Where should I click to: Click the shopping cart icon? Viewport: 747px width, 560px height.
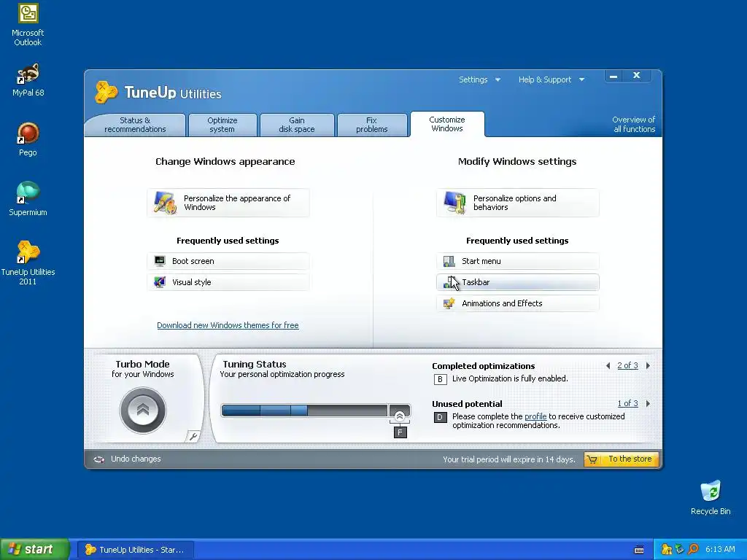point(592,459)
